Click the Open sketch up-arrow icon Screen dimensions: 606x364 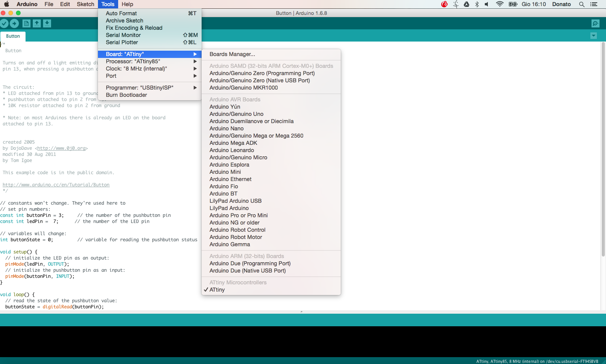37,24
